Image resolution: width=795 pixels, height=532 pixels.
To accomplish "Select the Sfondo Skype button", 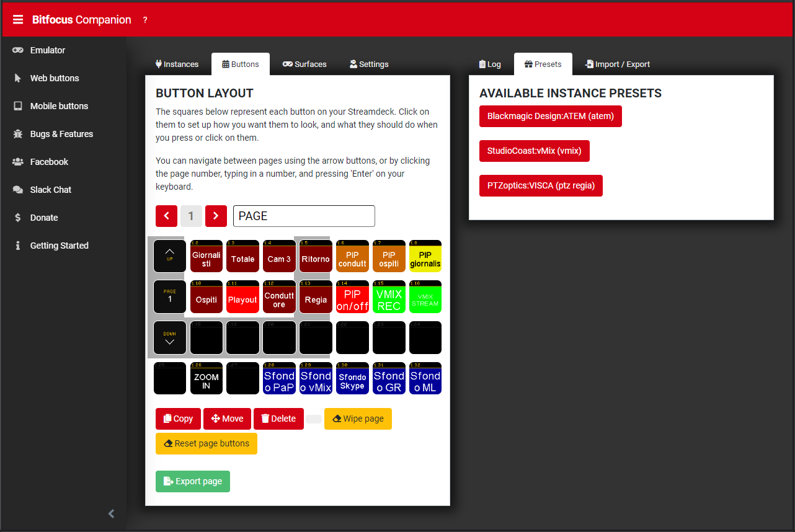I will click(x=352, y=378).
